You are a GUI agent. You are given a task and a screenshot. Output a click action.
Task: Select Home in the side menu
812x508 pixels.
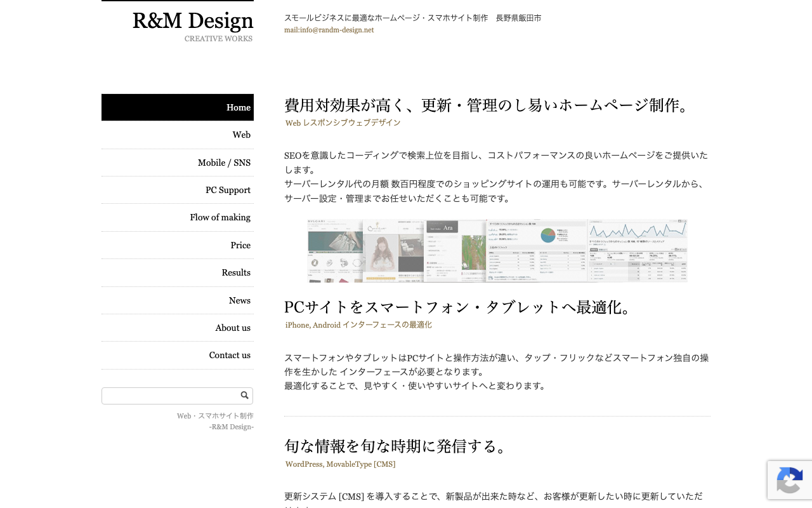[x=178, y=107]
